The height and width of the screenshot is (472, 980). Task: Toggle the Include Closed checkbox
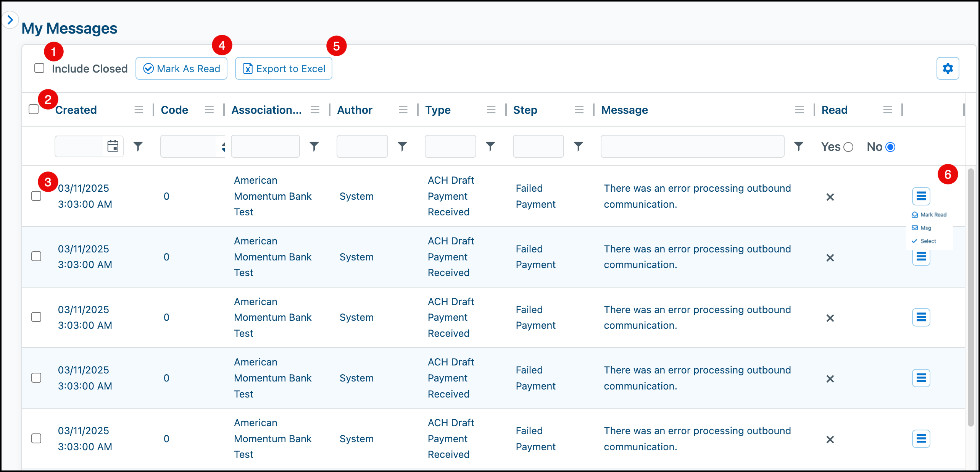(39, 68)
